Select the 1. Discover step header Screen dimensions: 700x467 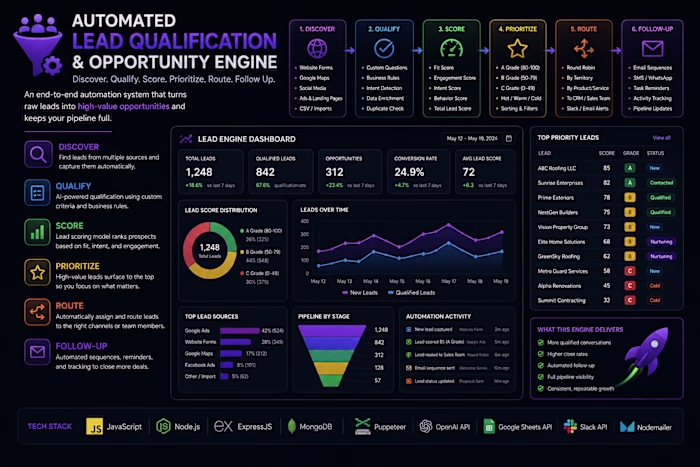pyautogui.click(x=317, y=29)
